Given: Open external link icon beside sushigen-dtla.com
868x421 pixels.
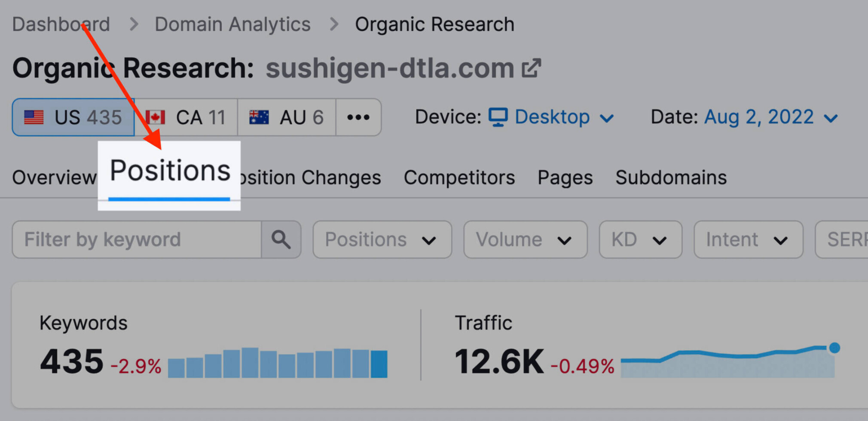Looking at the screenshot, I should [531, 68].
